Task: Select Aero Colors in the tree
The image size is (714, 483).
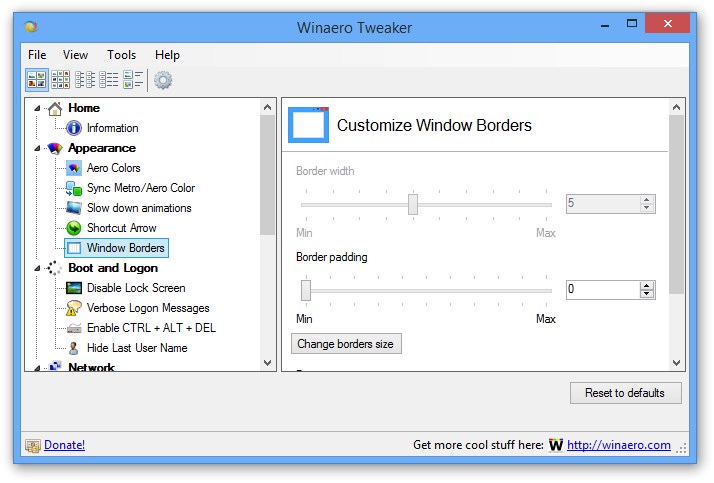Action: tap(113, 168)
